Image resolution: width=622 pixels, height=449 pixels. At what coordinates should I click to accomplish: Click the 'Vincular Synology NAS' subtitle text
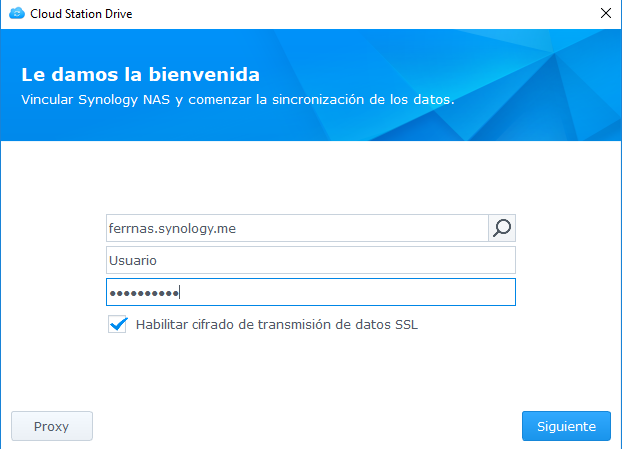[238, 100]
